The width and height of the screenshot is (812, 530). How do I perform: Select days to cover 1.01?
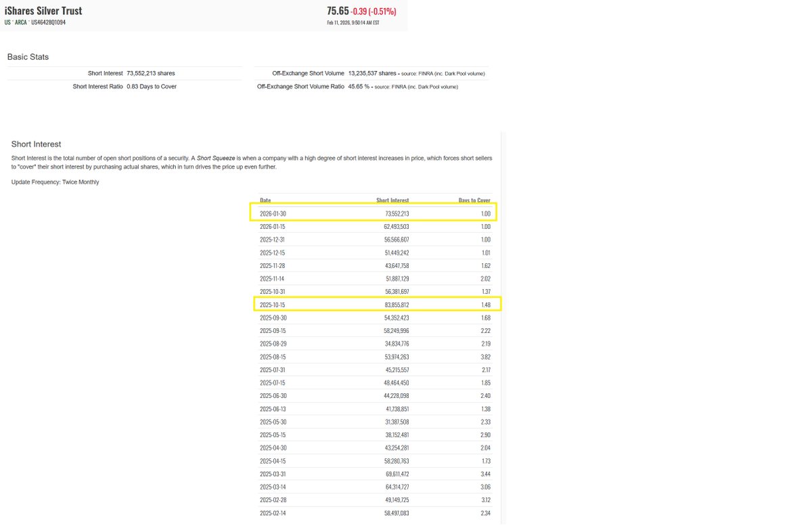(x=485, y=252)
